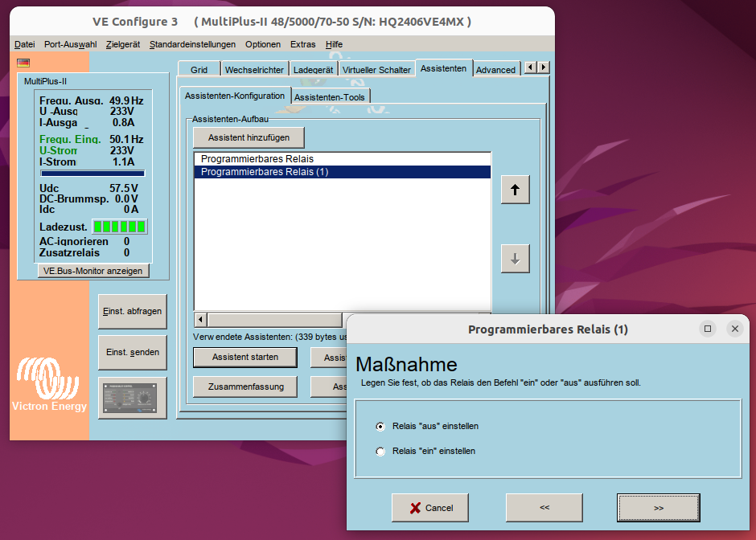Open the Hilfe menu

pyautogui.click(x=334, y=44)
